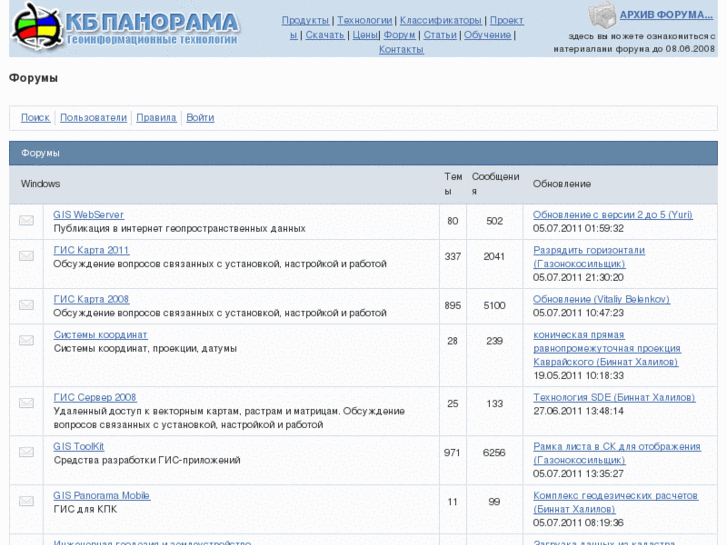
Task: Click message count 6256 for GIS ToolKit
Action: click(x=494, y=453)
